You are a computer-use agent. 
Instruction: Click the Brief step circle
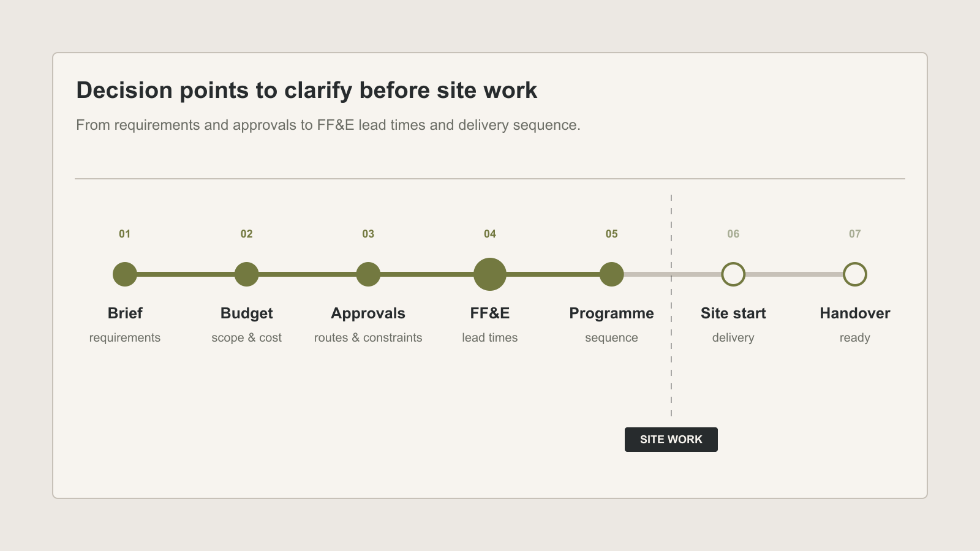click(125, 274)
